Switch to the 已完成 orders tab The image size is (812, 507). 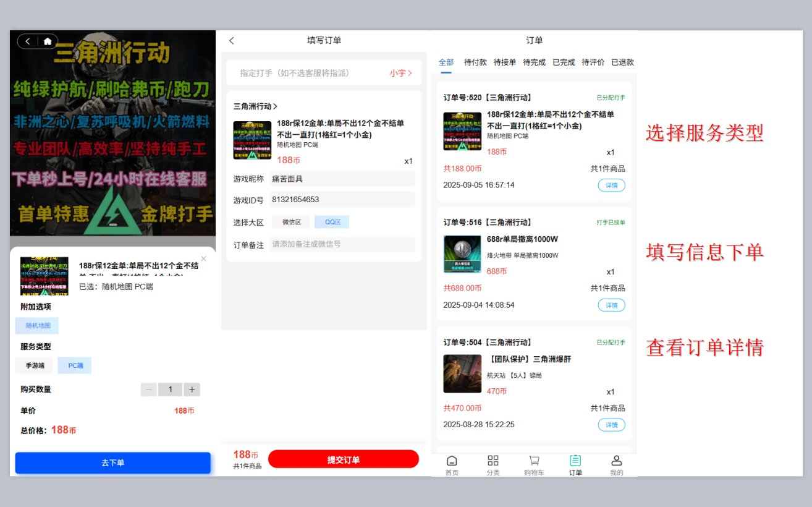564,62
